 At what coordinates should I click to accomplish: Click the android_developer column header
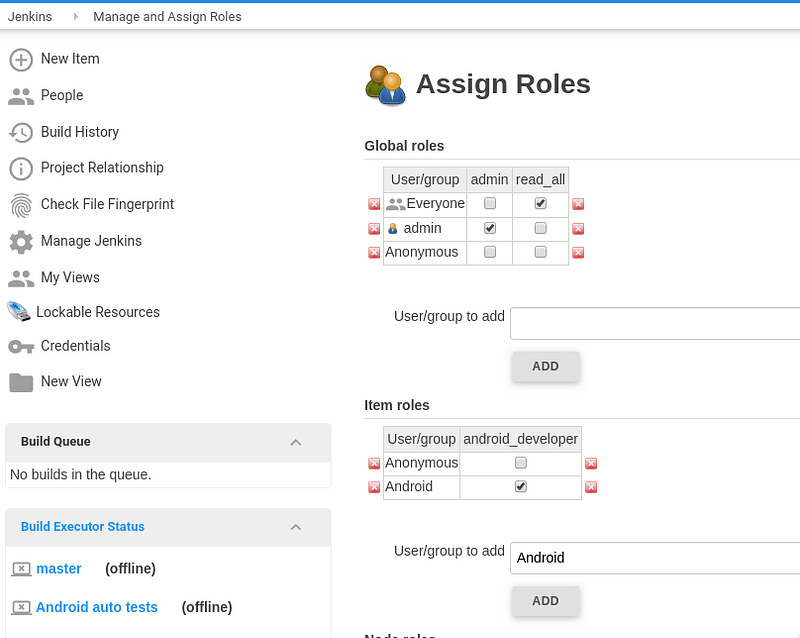(520, 439)
